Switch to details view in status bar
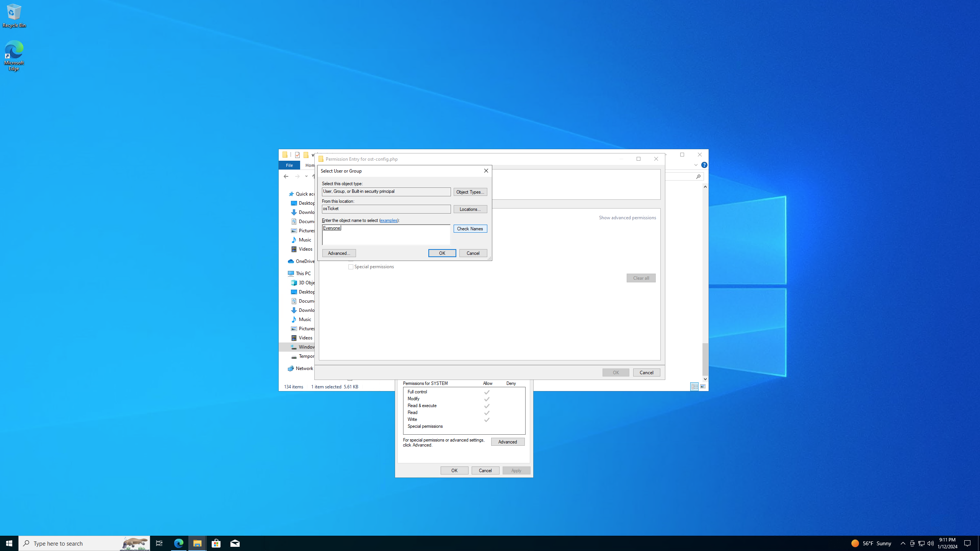980x551 pixels. (694, 386)
